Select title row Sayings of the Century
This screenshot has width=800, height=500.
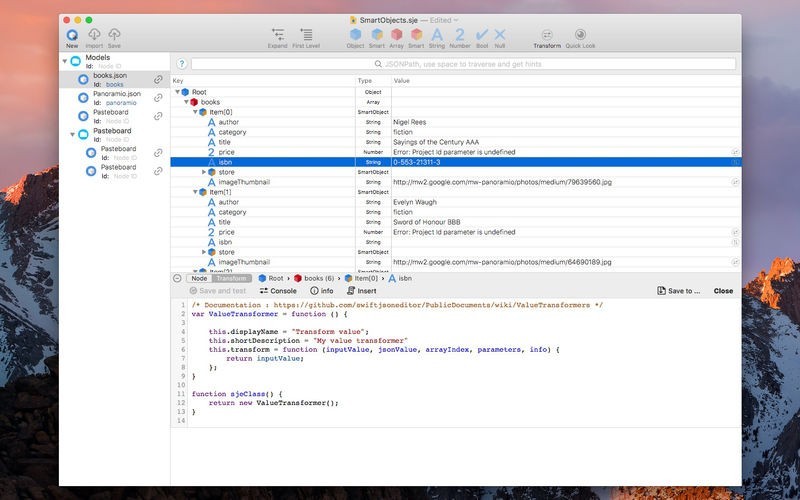pos(456,142)
